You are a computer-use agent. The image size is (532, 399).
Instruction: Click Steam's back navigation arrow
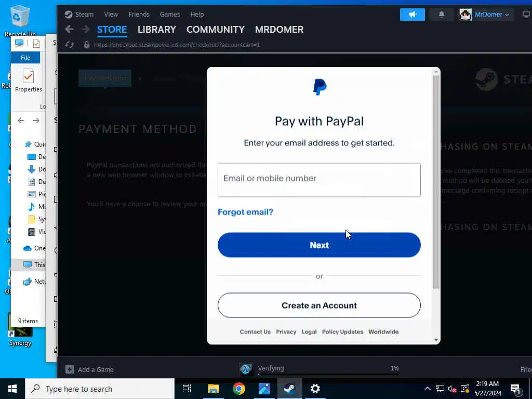tap(69, 30)
